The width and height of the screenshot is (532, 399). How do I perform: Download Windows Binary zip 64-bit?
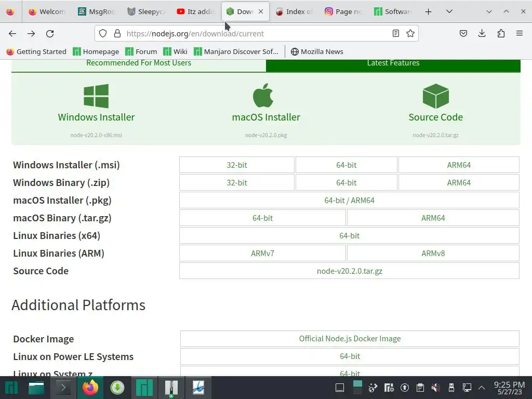(347, 182)
